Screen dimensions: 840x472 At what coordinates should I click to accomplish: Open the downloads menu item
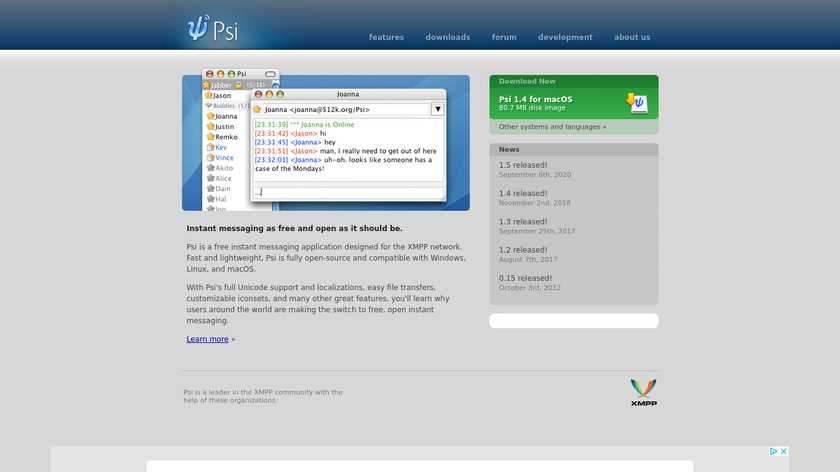click(448, 37)
